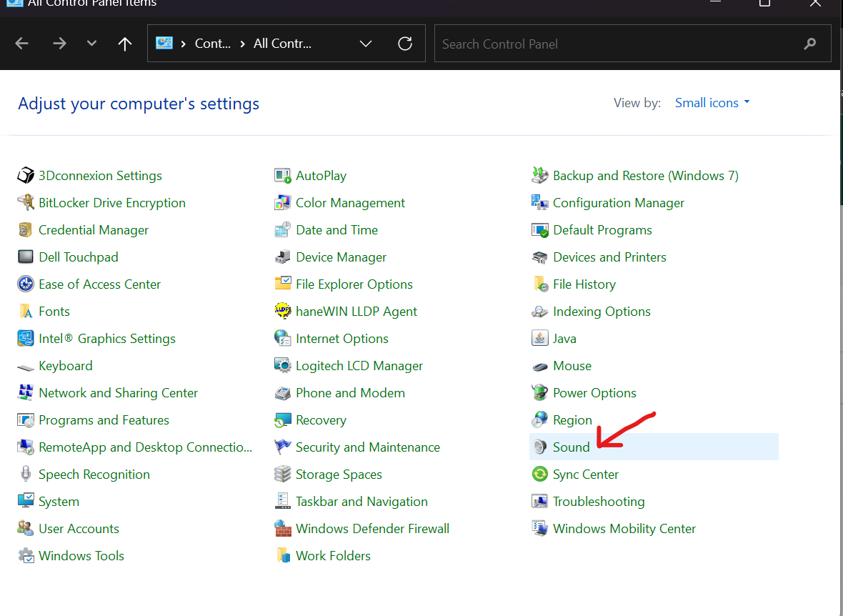Click the Internet Options globe icon
Screen dimensions: 843x616
[283, 339]
